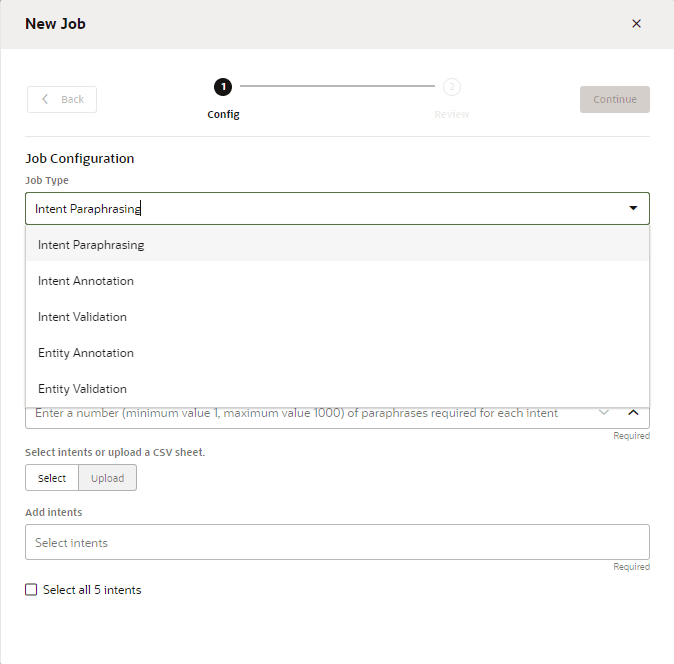Click the Job Type combo box text
The width and height of the screenshot is (674, 664).
click(300, 208)
